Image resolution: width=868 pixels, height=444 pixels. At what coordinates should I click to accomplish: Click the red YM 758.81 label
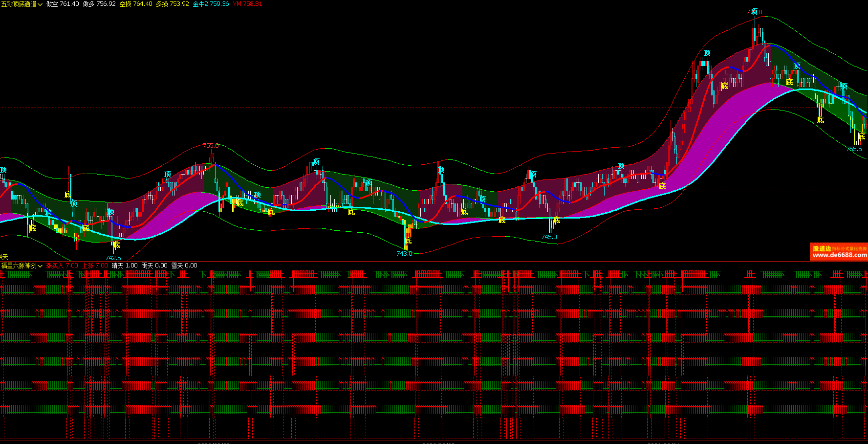point(247,4)
